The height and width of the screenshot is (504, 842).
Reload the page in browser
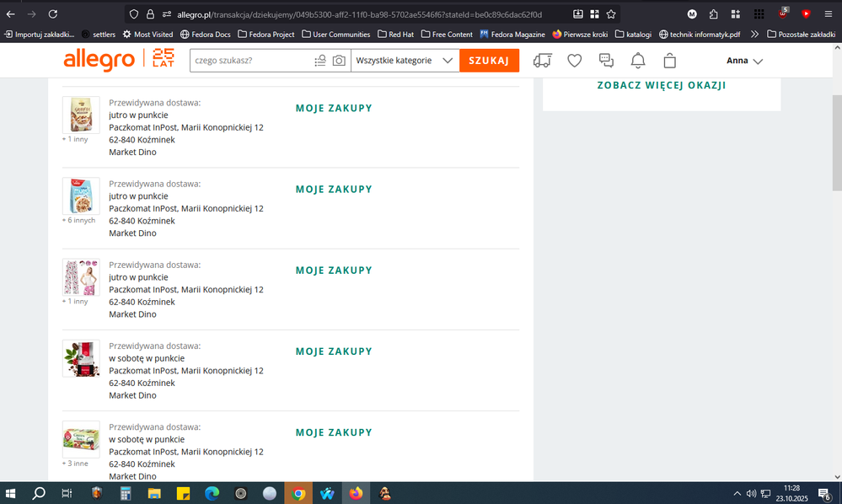[x=53, y=14]
